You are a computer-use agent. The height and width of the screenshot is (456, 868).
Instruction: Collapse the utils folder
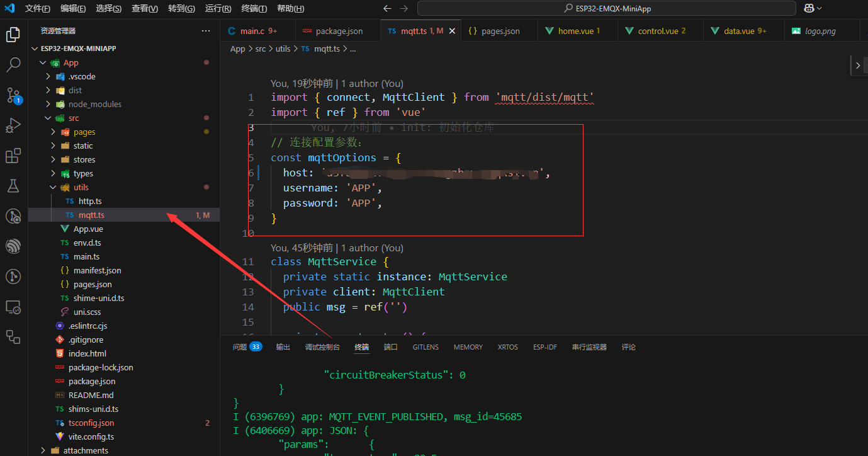81,187
